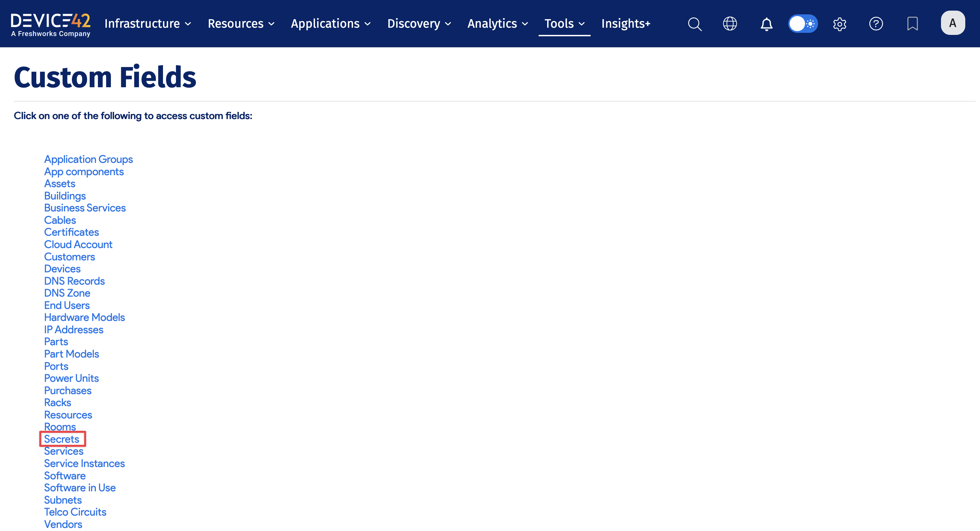The image size is (980, 531).
Task: Click the globe language icon
Action: pyautogui.click(x=730, y=24)
